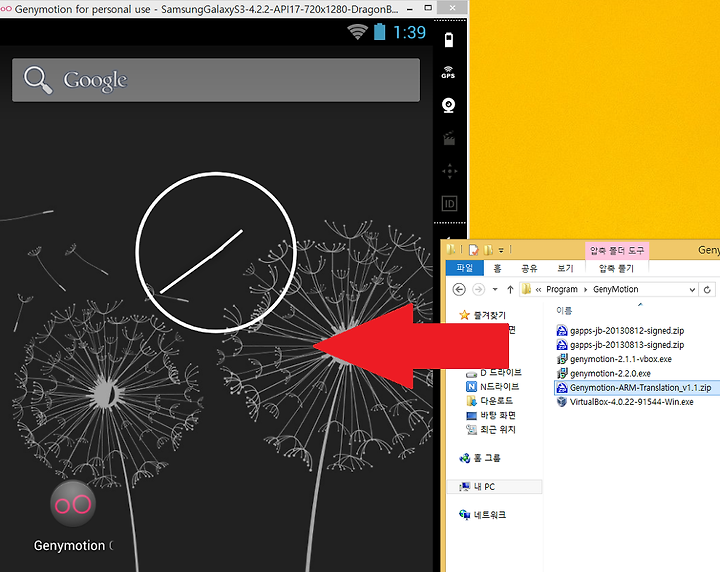Open the Genymotion GPS widget
The height and width of the screenshot is (572, 720).
448,73
